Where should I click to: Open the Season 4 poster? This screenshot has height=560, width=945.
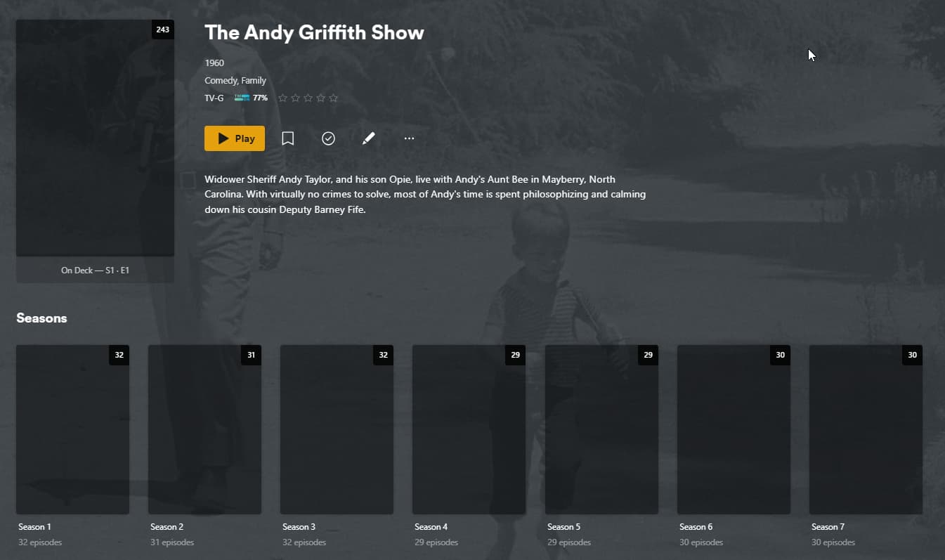click(x=469, y=429)
